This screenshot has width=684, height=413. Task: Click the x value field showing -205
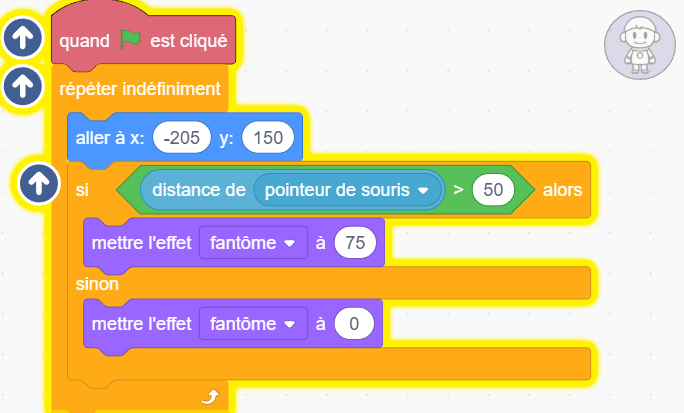tap(181, 138)
